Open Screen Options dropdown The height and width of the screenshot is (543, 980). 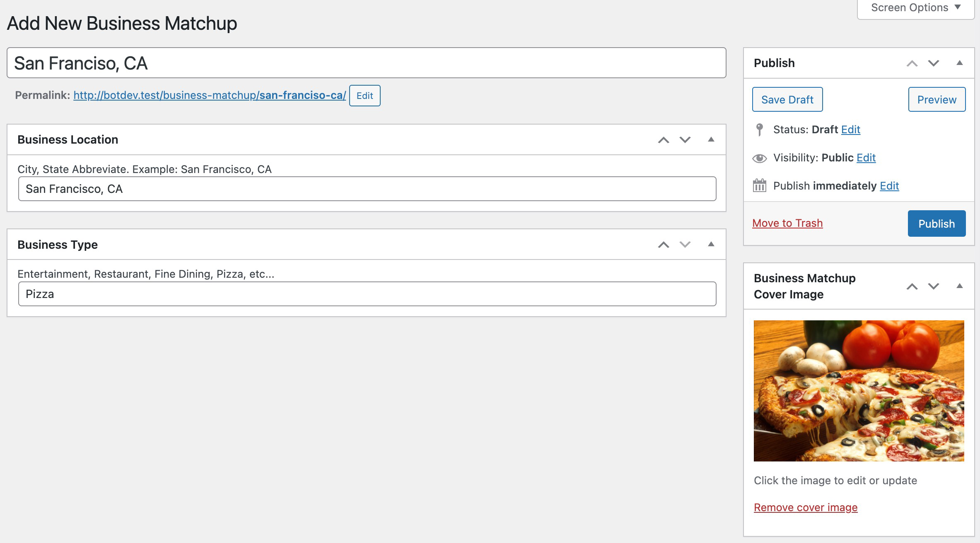click(915, 8)
